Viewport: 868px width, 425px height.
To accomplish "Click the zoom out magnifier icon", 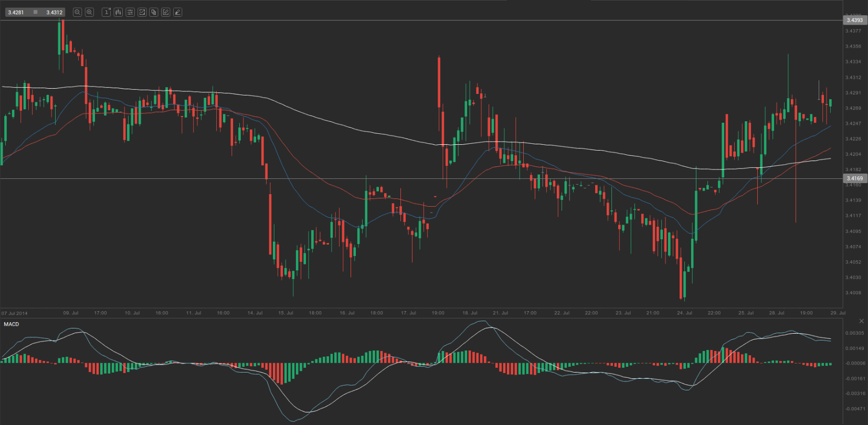I will coord(77,12).
